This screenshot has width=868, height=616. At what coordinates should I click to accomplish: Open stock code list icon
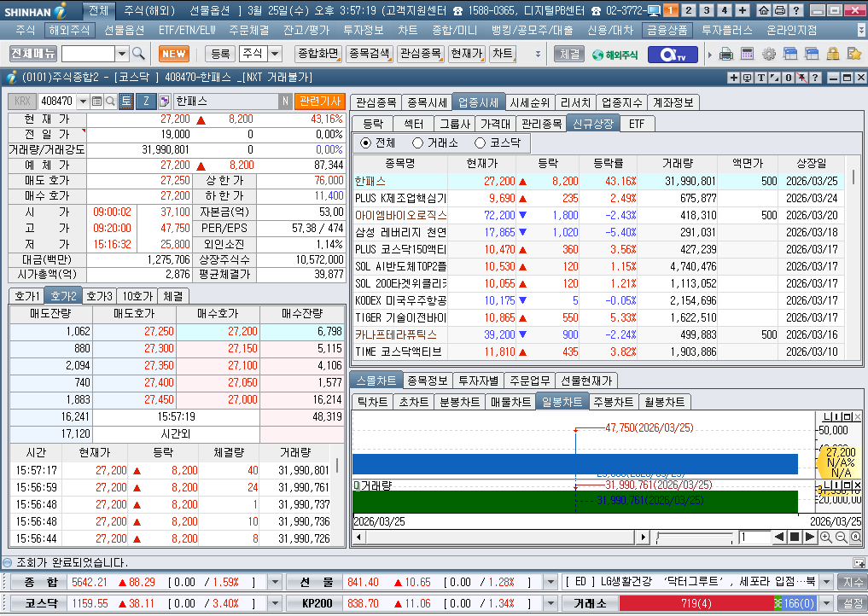(97, 102)
